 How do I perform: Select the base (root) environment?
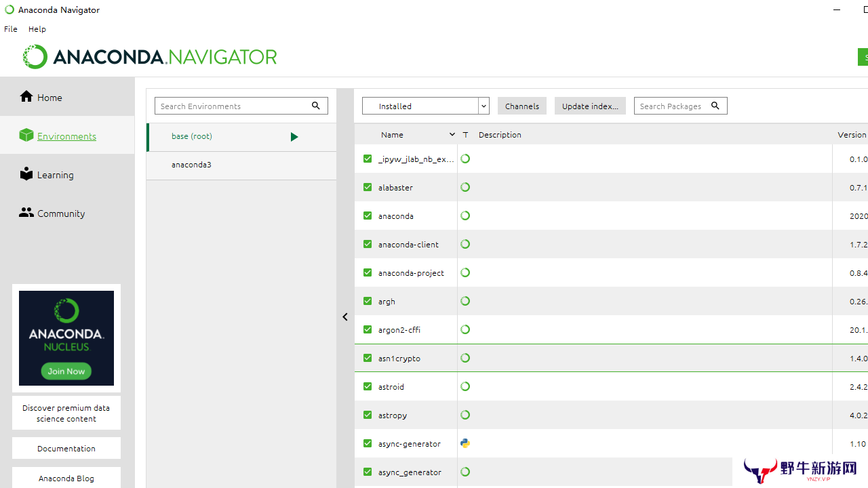tap(241, 137)
